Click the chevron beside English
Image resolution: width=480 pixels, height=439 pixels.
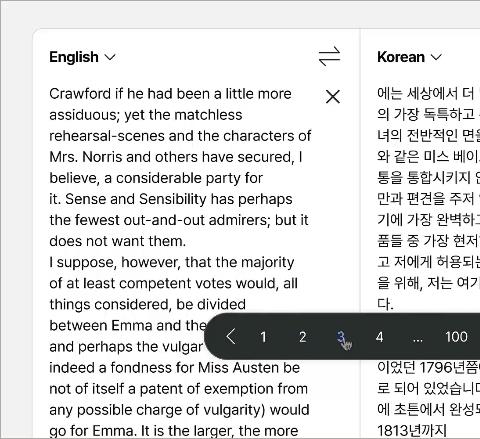coord(110,57)
